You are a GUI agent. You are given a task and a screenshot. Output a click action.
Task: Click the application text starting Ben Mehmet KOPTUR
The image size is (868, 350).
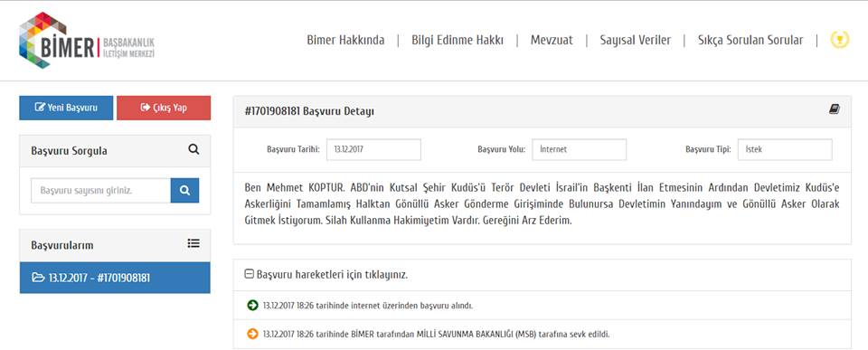point(542,204)
